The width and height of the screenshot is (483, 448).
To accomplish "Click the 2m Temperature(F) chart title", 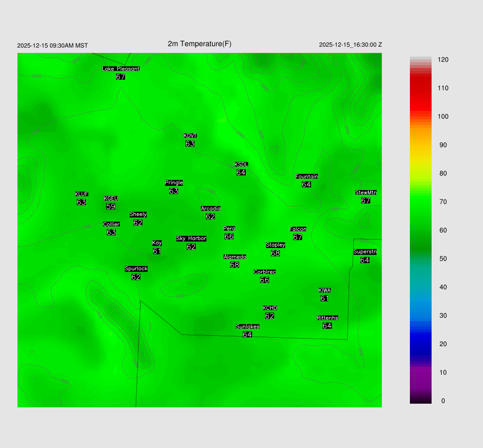I will [200, 44].
